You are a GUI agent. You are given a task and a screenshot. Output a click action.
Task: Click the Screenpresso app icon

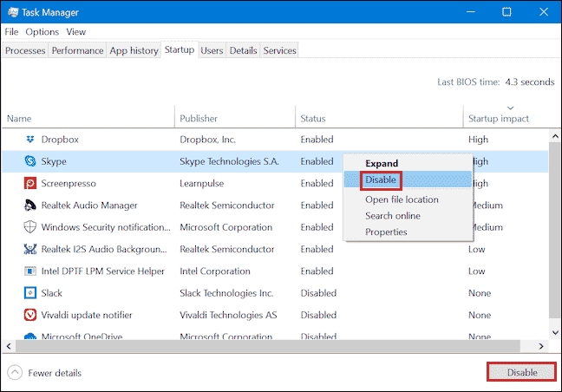click(x=30, y=183)
